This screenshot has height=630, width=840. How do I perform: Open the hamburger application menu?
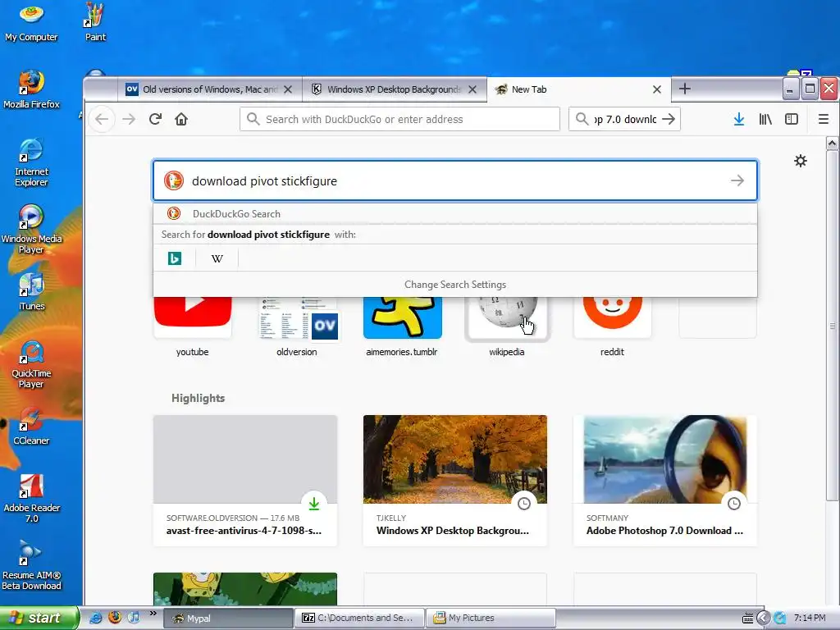click(824, 119)
